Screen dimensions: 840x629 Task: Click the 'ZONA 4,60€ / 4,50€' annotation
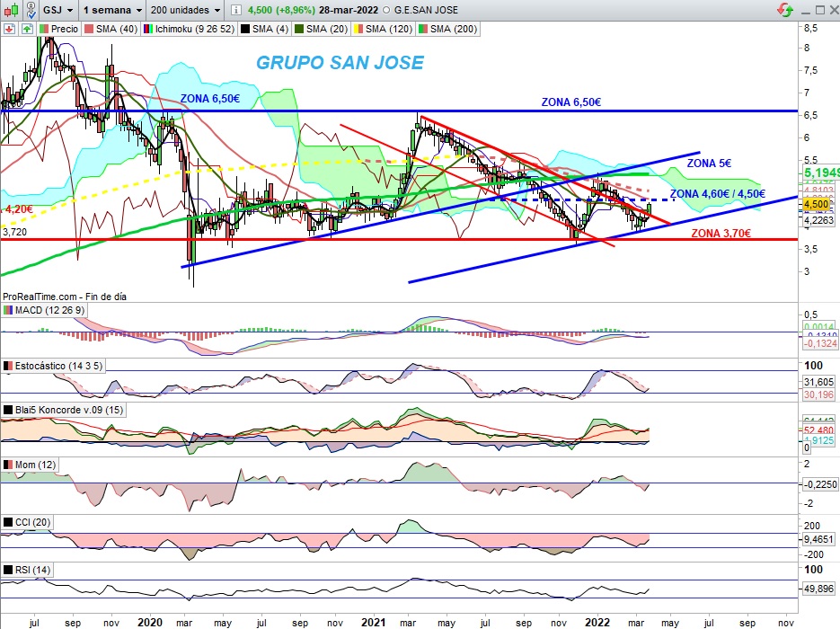click(717, 194)
